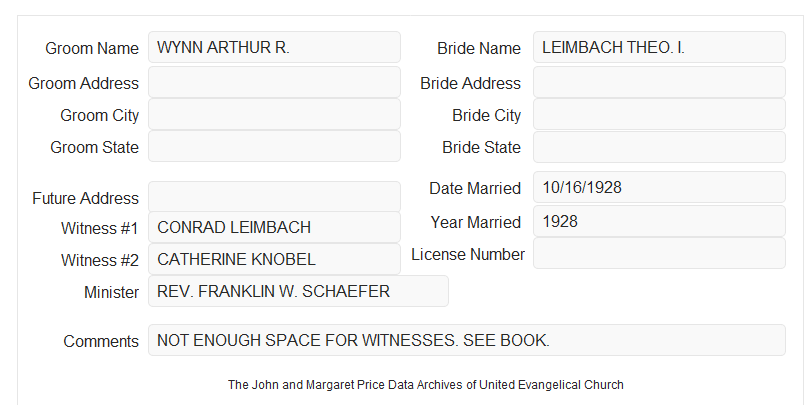
Task: Select the Year Married field with 1928
Action: (x=659, y=221)
